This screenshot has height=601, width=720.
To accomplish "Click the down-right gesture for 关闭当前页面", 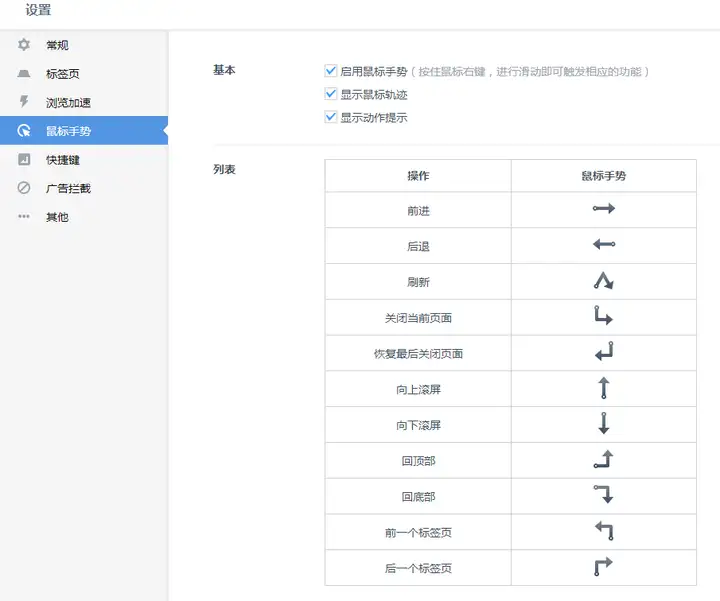I will point(603,315).
